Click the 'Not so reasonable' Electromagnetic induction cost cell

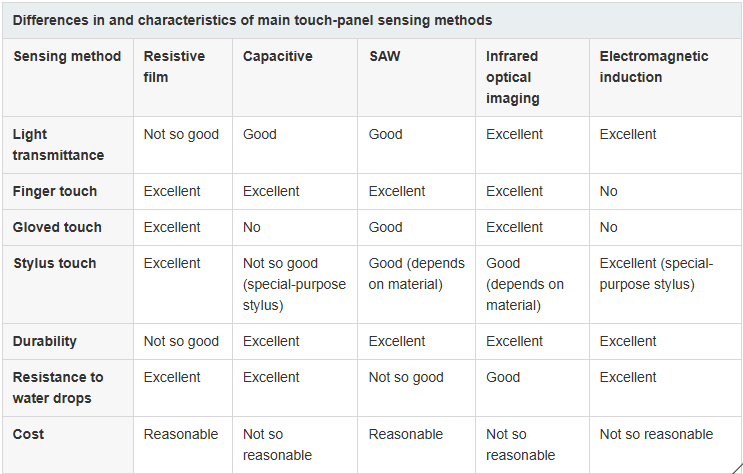(656, 434)
